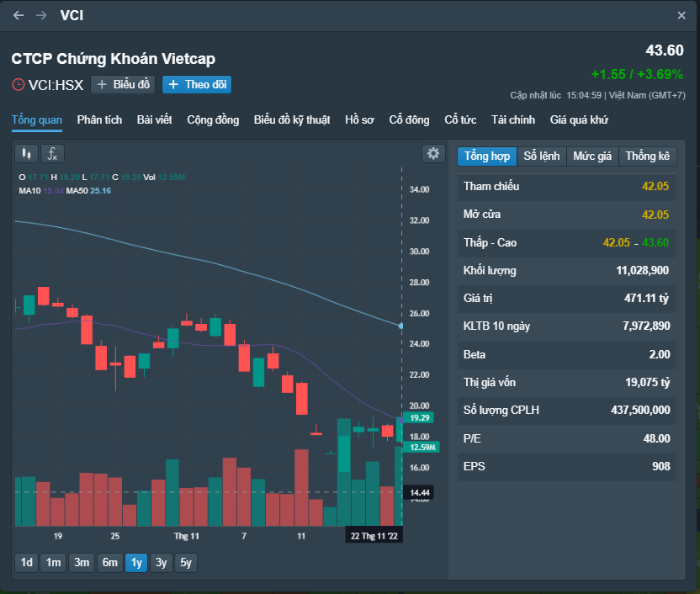Image resolution: width=700 pixels, height=594 pixels.
Task: Follow VCI with Theo dõi button
Action: pyautogui.click(x=197, y=84)
